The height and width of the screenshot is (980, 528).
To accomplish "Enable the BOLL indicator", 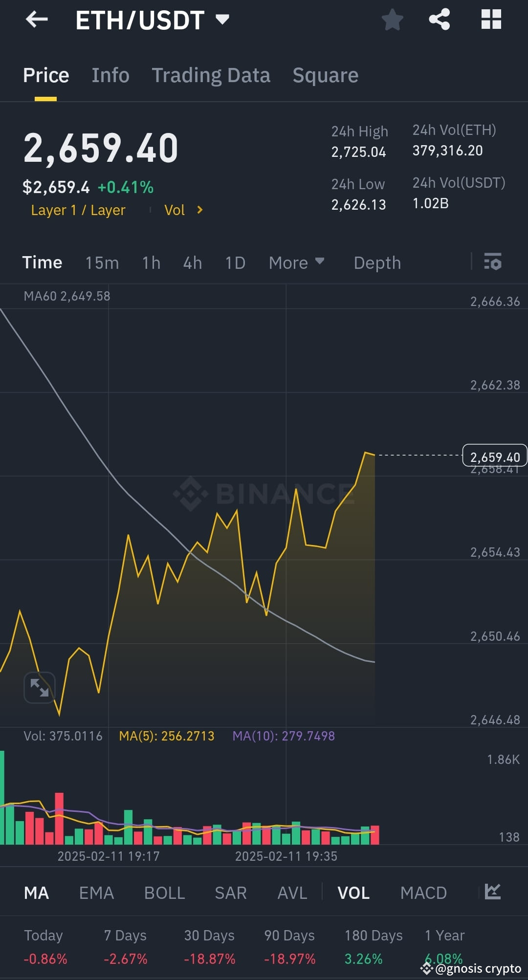I will pyautogui.click(x=164, y=893).
